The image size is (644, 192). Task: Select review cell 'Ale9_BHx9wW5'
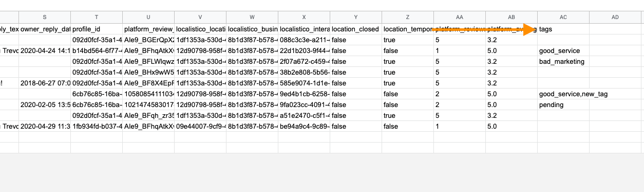point(148,73)
